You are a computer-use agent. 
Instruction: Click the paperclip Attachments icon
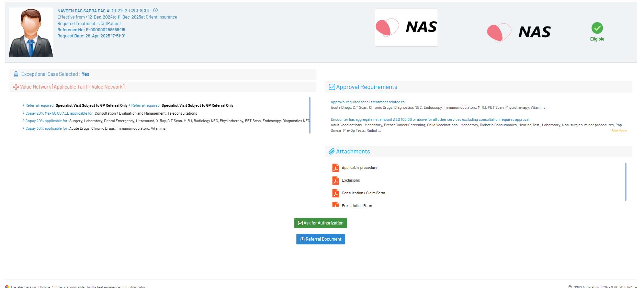pyautogui.click(x=332, y=151)
